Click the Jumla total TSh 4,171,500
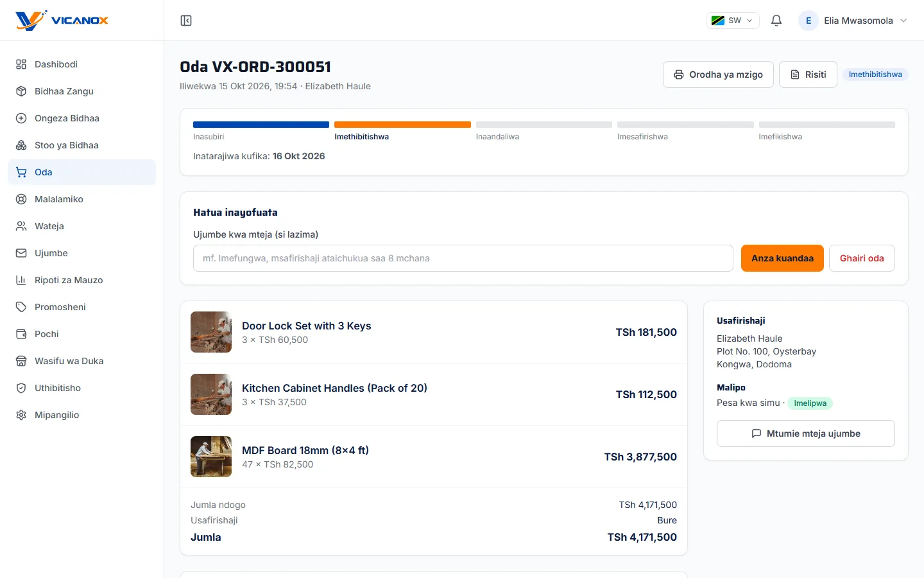The image size is (924, 578). pyautogui.click(x=642, y=537)
